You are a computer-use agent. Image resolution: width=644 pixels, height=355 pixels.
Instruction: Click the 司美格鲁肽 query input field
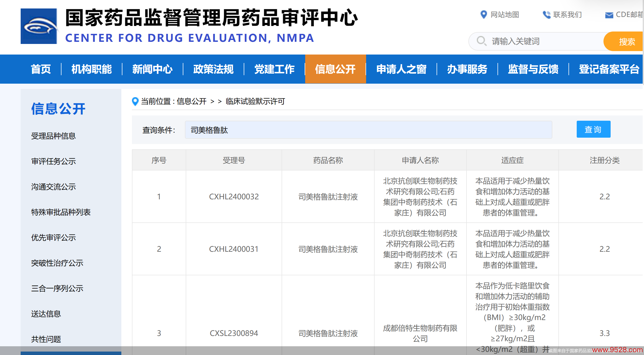[368, 130]
